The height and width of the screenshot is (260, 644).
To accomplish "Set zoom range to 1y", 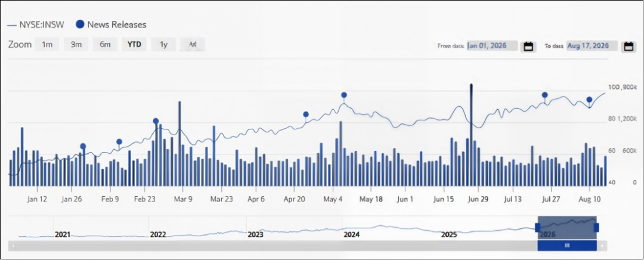I will coord(163,44).
